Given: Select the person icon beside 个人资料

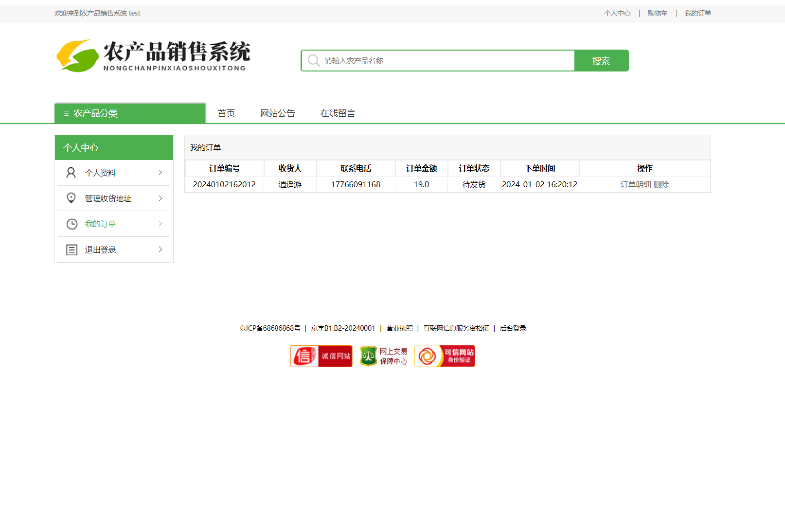Looking at the screenshot, I should pyautogui.click(x=71, y=173).
